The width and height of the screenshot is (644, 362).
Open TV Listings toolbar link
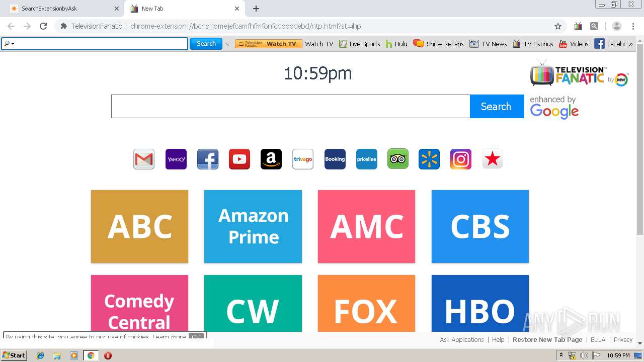pyautogui.click(x=533, y=44)
